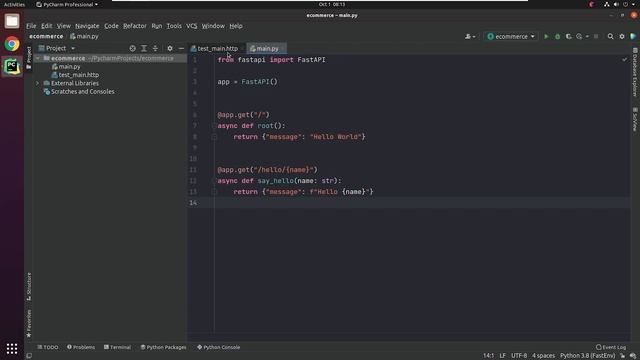Open the Profile run icon
Viewport: 640px width, 360px height.
point(579,36)
